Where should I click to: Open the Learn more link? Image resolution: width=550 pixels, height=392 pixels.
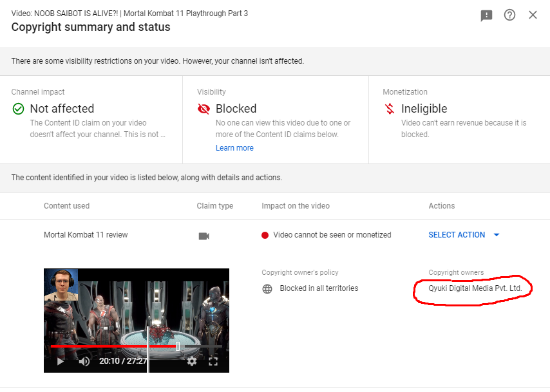(234, 148)
